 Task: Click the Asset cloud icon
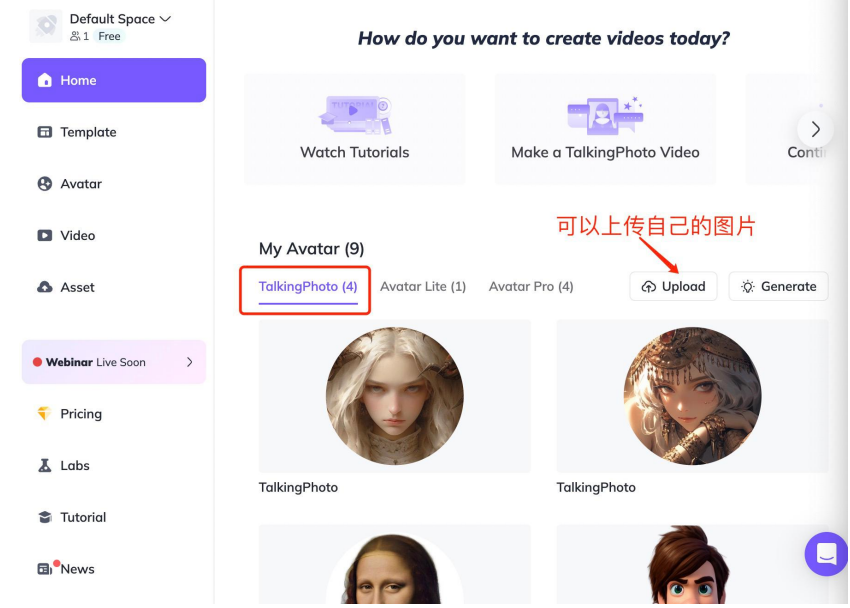[x=45, y=287]
